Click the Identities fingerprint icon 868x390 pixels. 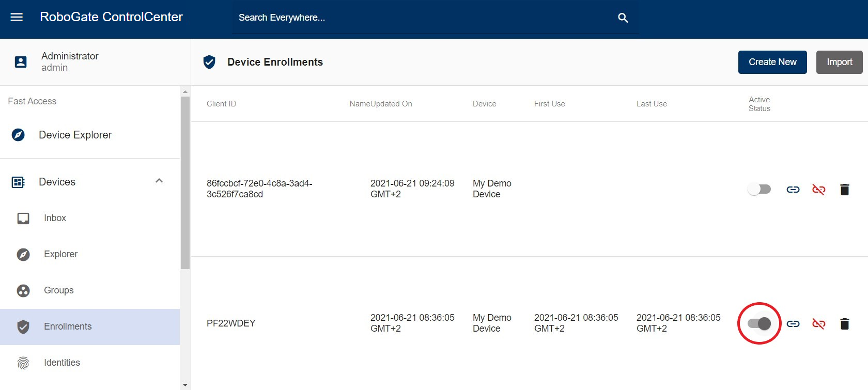[23, 363]
